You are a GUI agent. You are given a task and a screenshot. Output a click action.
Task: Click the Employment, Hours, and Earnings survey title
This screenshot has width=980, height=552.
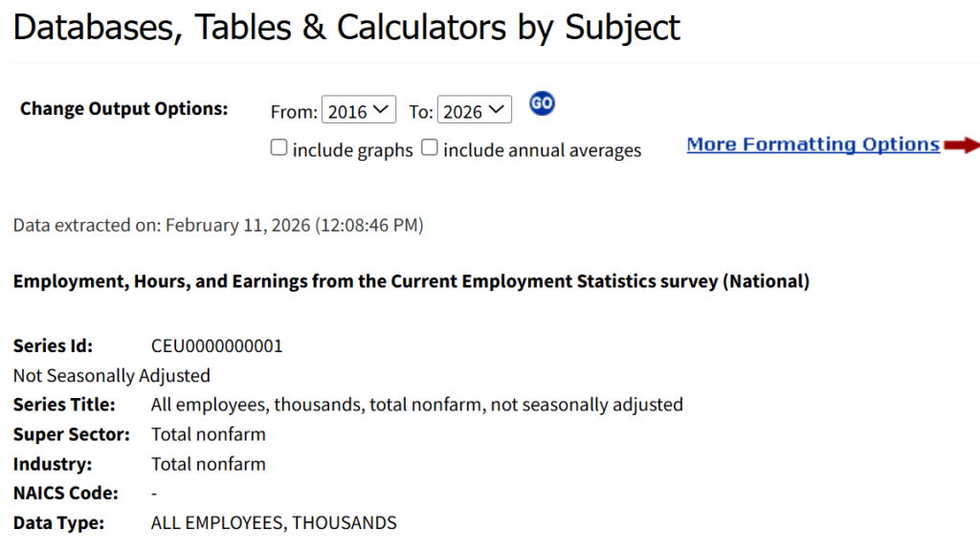412,282
